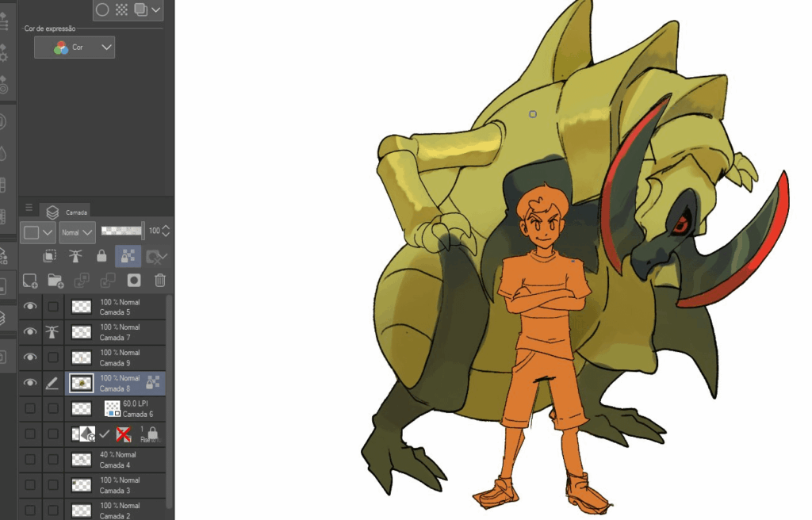Click the Camada 8 layer thumbnail
The image size is (812, 520).
pyautogui.click(x=82, y=384)
